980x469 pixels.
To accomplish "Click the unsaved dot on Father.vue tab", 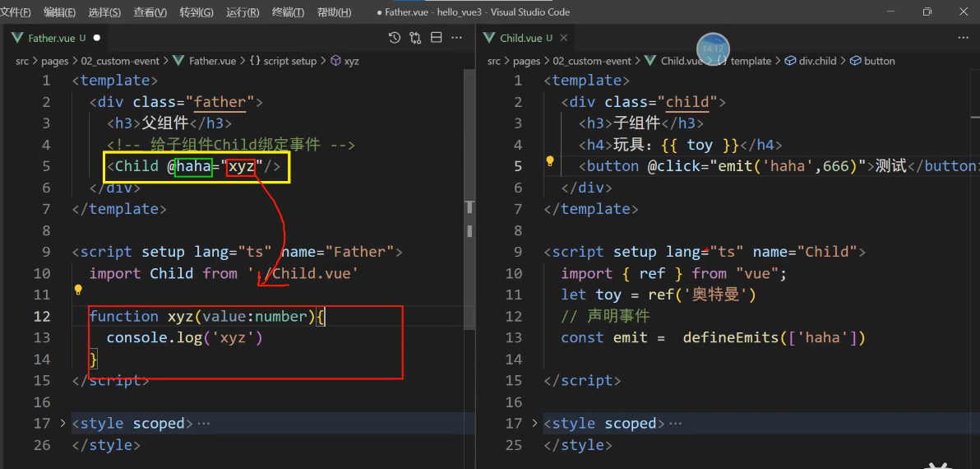I will coord(97,38).
